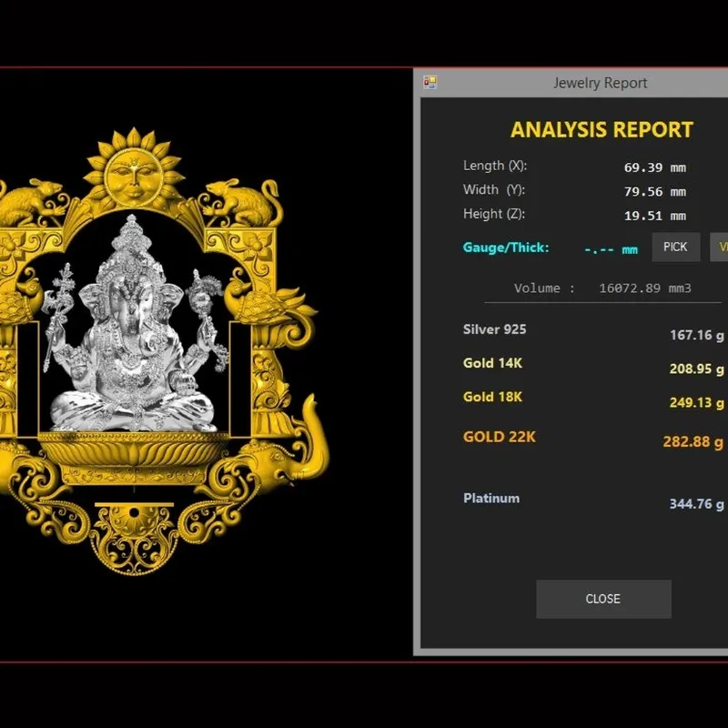Select the ANALYSIS REPORT heading
Screen dimensions: 728x728
(x=602, y=130)
